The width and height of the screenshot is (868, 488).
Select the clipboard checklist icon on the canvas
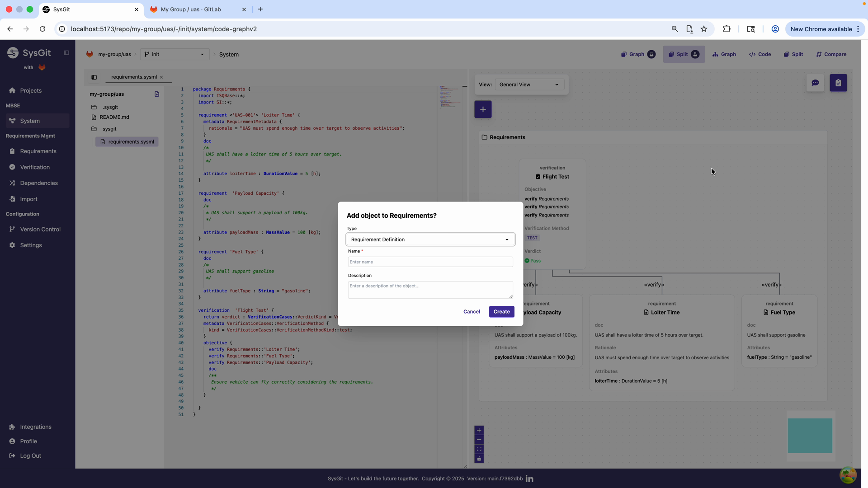tap(838, 83)
